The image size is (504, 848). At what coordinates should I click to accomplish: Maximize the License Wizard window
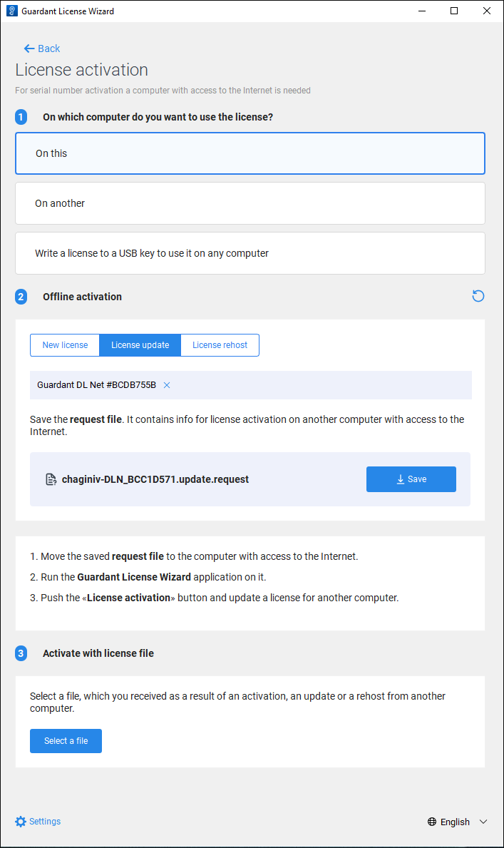[454, 11]
